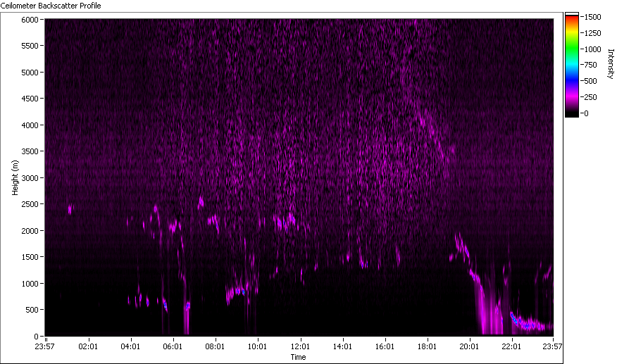Click the 18:01 time tick label
Image resolution: width=617 pixels, height=364 pixels.
tap(427, 346)
